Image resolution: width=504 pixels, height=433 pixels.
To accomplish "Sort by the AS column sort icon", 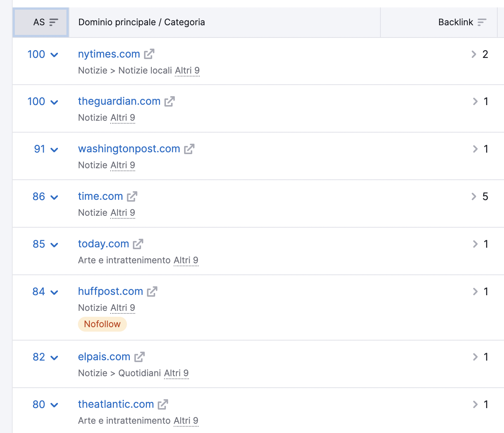I will pos(54,22).
